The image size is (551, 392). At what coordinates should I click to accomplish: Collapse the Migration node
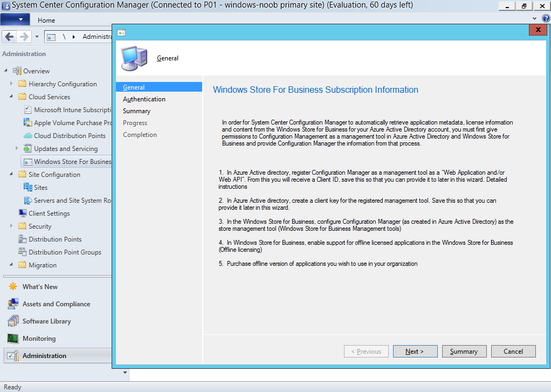tap(11, 264)
